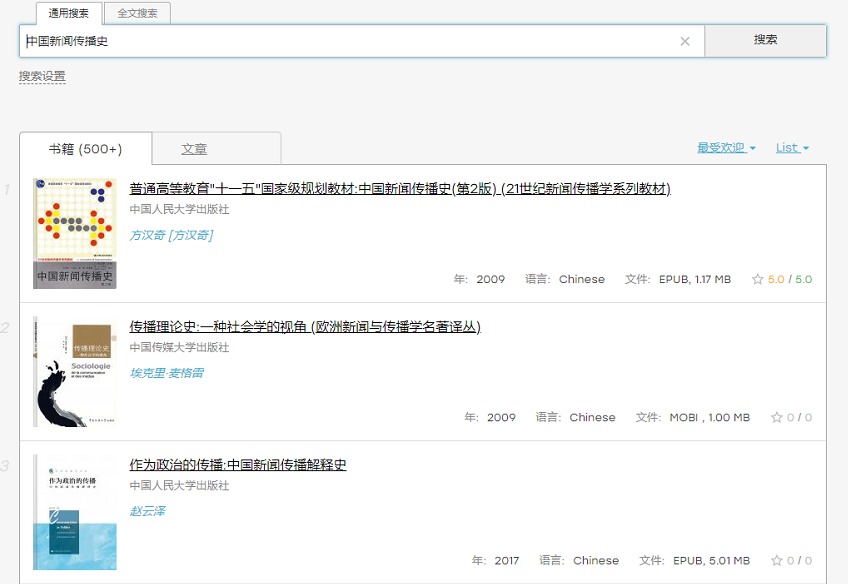Viewport: 848px width, 584px height.
Task: Click the star icon for 作为政治的传播 result
Action: pyautogui.click(x=776, y=561)
